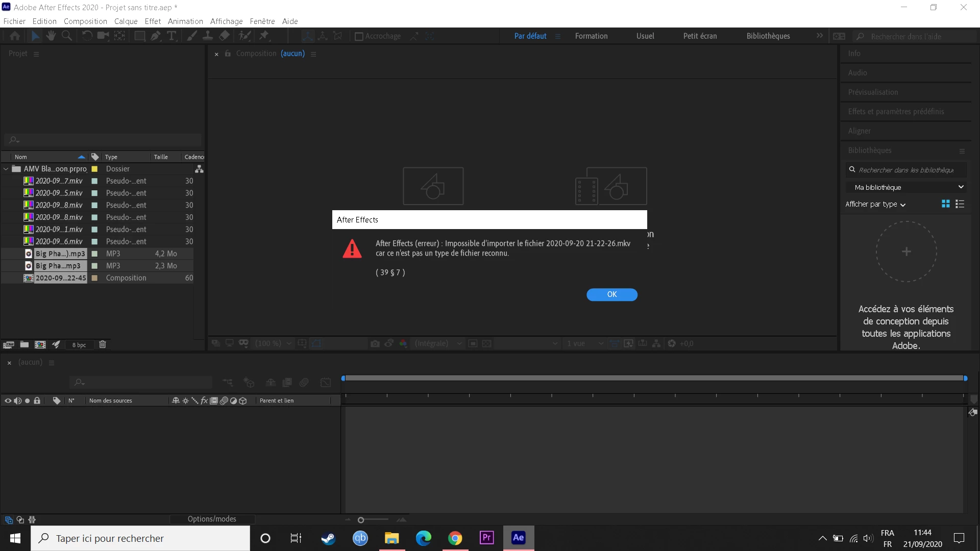Toggle the Accrochage snapping checkbox
Image resolution: width=980 pixels, height=551 pixels.
359,36
